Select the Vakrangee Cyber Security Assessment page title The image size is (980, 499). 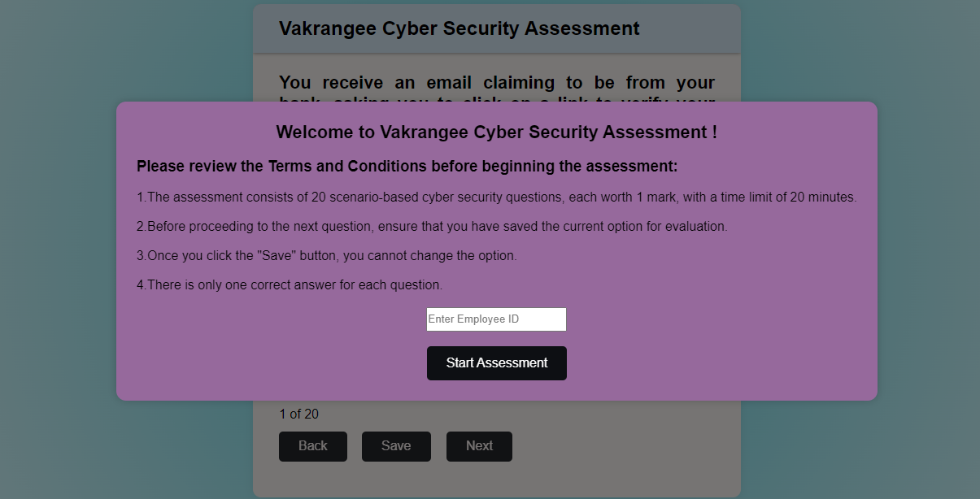(x=460, y=28)
